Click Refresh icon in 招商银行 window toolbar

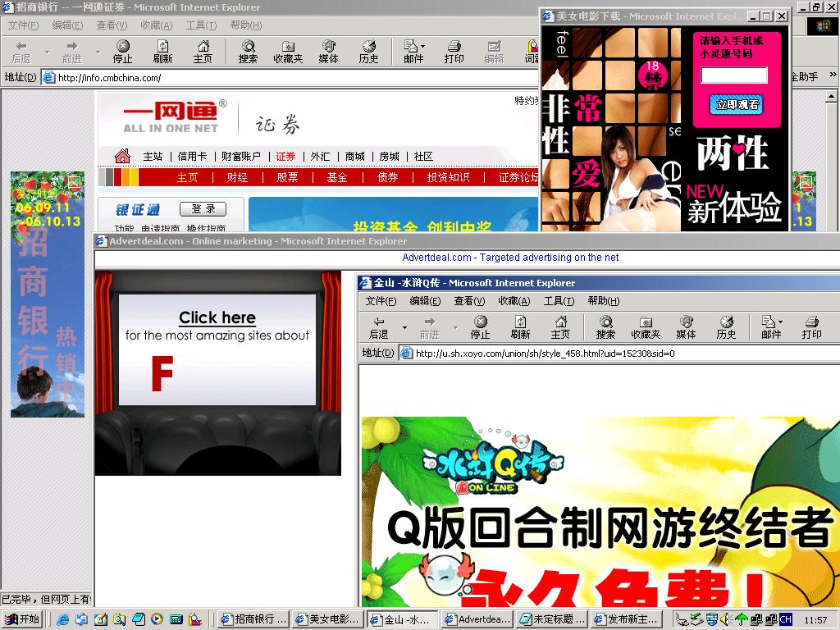(163, 52)
